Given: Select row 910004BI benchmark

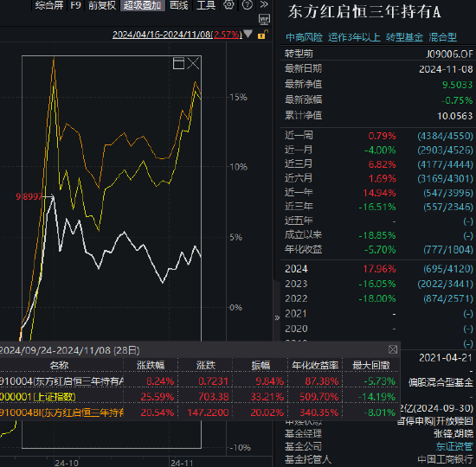Looking at the screenshot, I should (199, 413).
